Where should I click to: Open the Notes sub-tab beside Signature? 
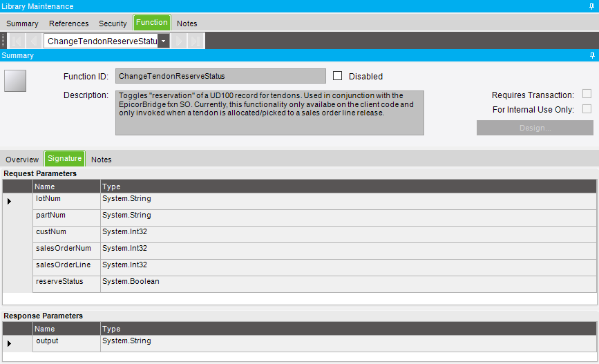(102, 160)
